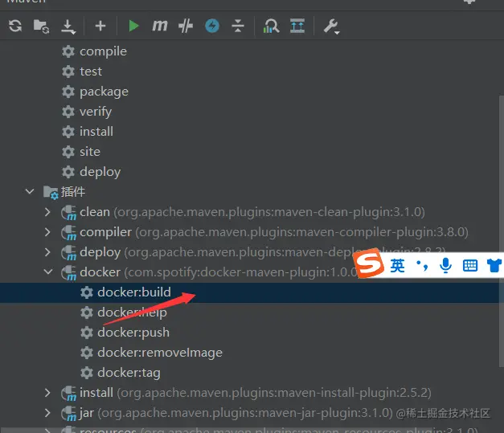Execute Maven goal 'm' icon

pyautogui.click(x=160, y=26)
